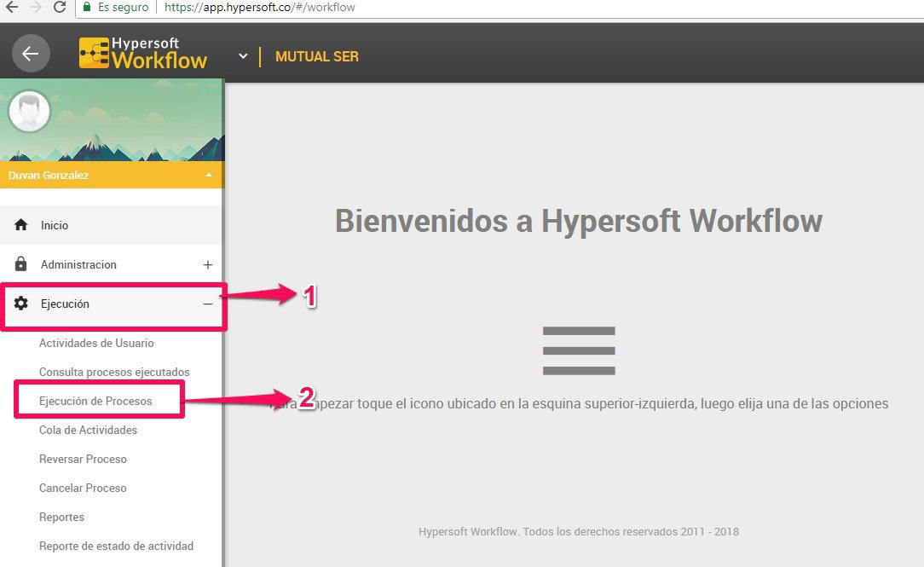Open Consulta procesos ejecutados
This screenshot has height=567, width=924.
click(114, 372)
